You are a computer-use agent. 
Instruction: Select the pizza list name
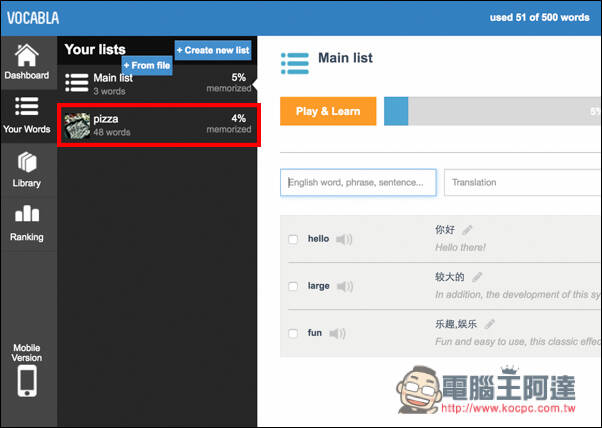click(x=106, y=119)
